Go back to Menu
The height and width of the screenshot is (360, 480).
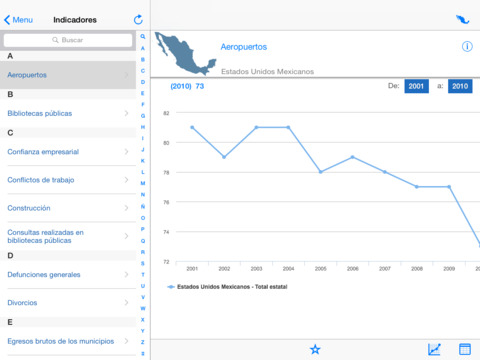point(18,20)
